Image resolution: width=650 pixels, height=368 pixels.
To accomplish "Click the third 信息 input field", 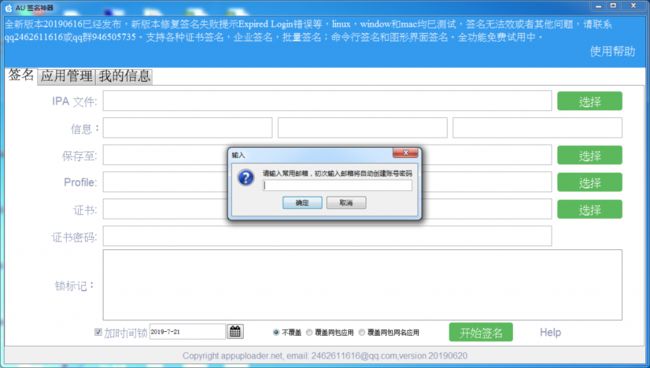I will pyautogui.click(x=537, y=128).
